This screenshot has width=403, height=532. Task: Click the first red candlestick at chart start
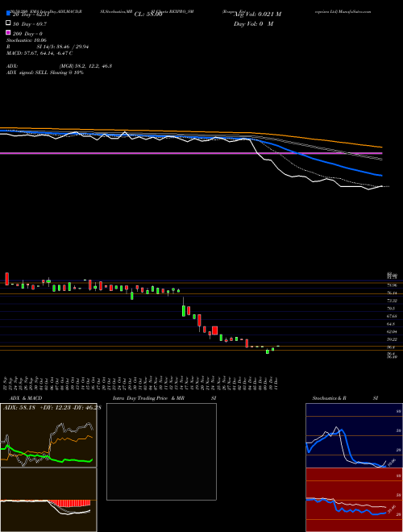click(6, 279)
